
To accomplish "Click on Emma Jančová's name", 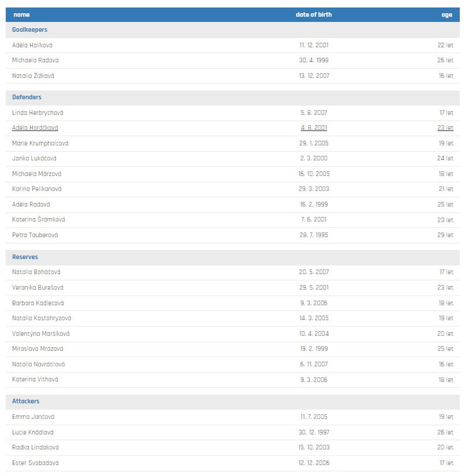I will (33, 417).
